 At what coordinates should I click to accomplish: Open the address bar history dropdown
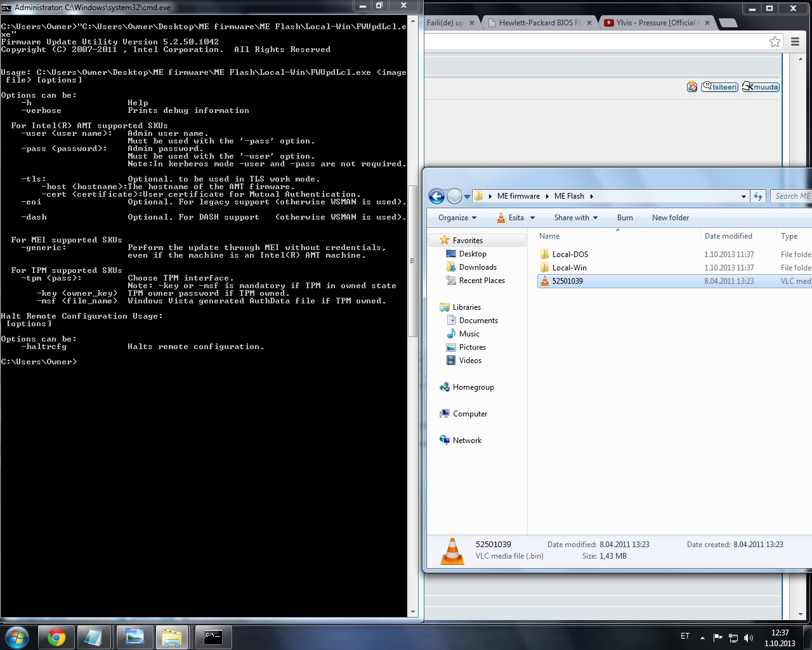point(743,197)
